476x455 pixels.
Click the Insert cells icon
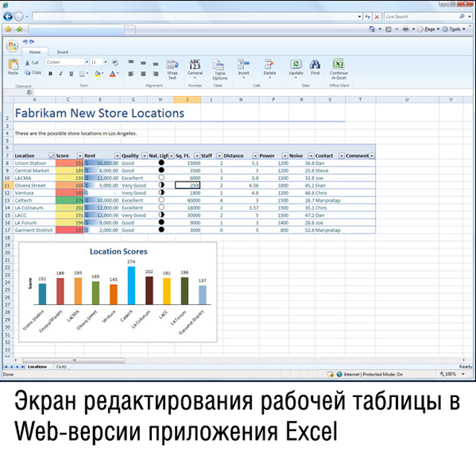(243, 65)
